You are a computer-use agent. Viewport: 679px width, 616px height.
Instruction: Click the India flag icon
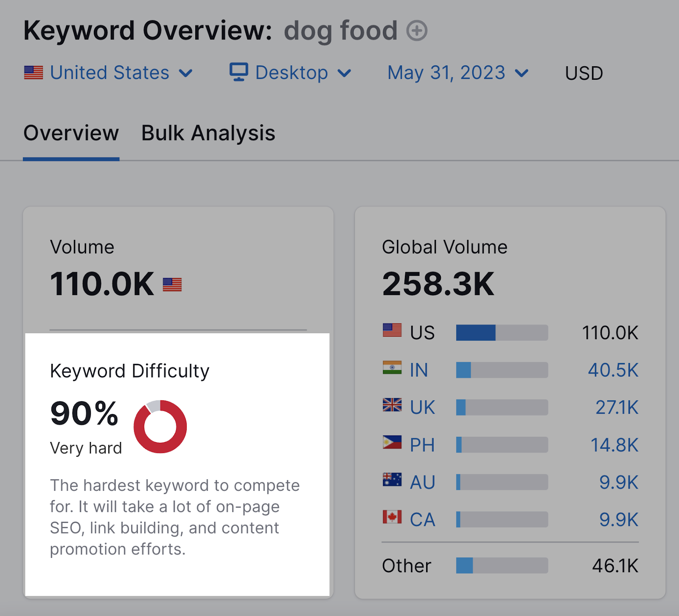[x=392, y=368]
